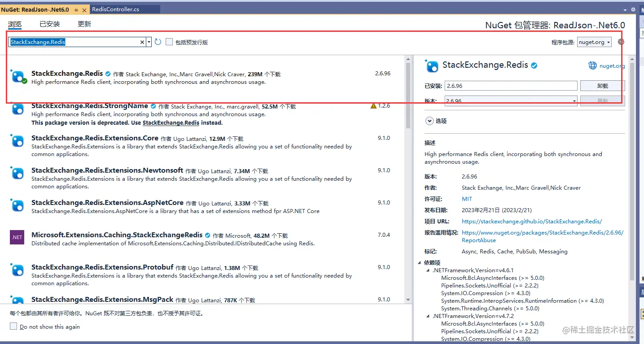Screen dimensions: 644x344
Task: Click the large StackExchange.Redis icon in details pane
Action: click(x=432, y=66)
